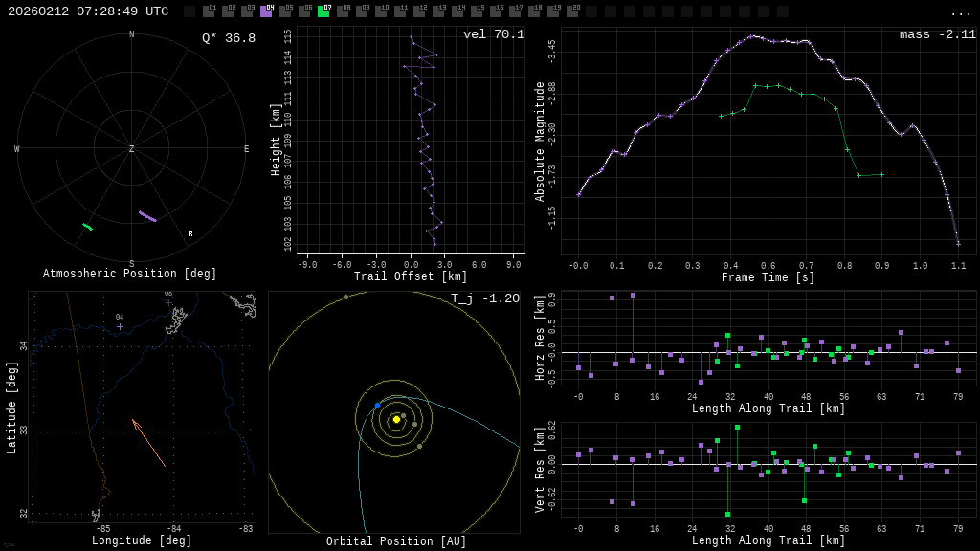
Task: Select the green station 07 indicator box
Action: tap(323, 11)
